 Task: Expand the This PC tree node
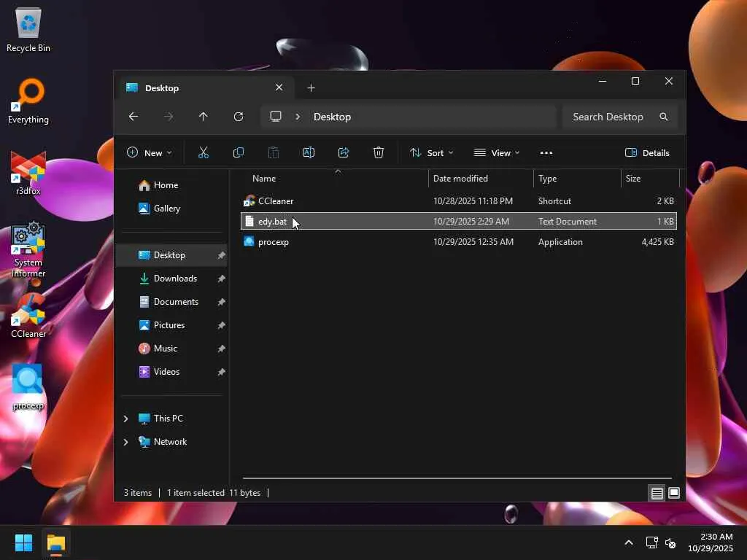pos(125,419)
